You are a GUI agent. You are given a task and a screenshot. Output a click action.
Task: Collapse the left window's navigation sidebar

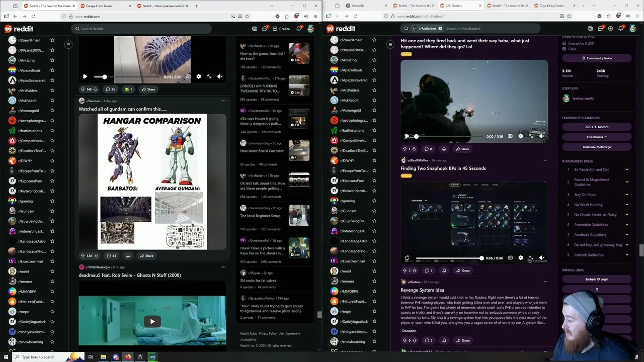point(68,45)
